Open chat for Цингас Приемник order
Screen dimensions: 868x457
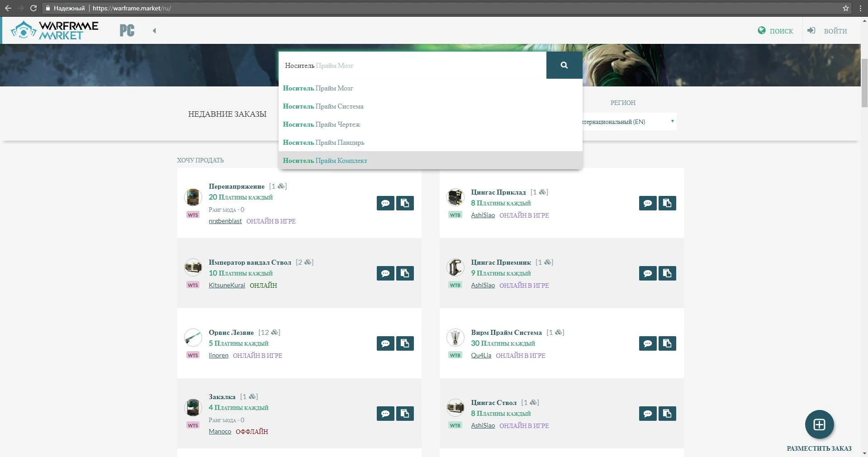(648, 273)
